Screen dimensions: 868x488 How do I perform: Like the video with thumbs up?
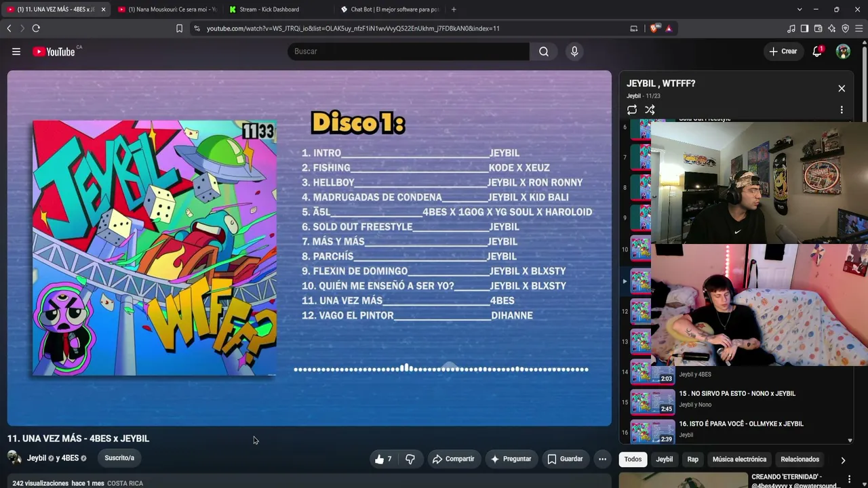pyautogui.click(x=383, y=459)
